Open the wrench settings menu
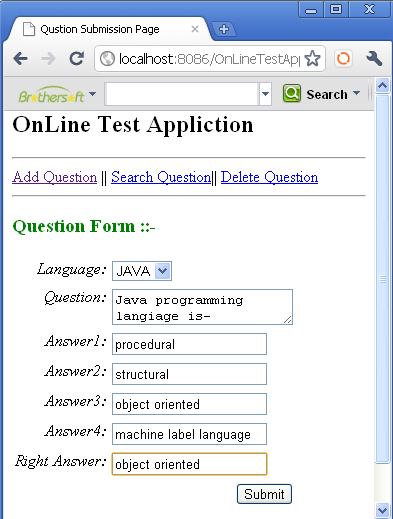This screenshot has width=393, height=519. point(374,59)
